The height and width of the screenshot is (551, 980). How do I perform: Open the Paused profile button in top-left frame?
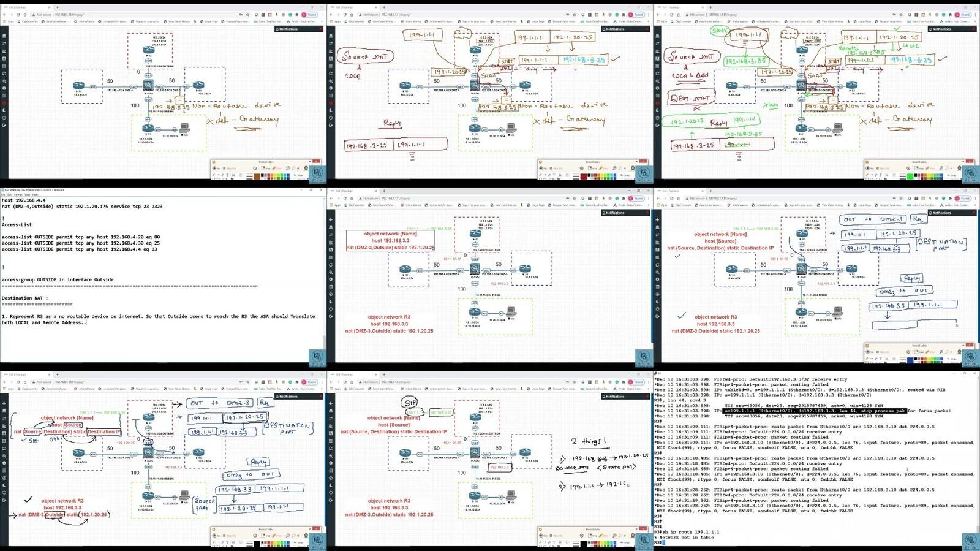pos(310,15)
